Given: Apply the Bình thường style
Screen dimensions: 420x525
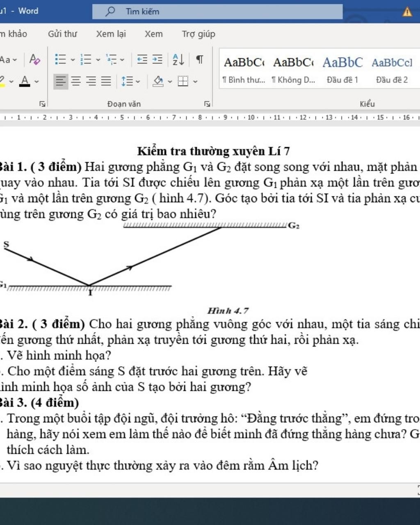Looking at the screenshot, I should coord(244,70).
